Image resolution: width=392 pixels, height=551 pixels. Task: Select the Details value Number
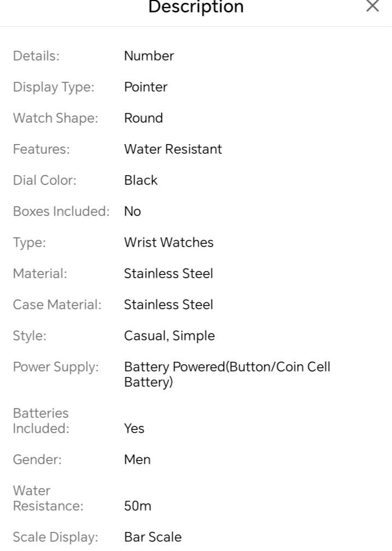pos(149,56)
